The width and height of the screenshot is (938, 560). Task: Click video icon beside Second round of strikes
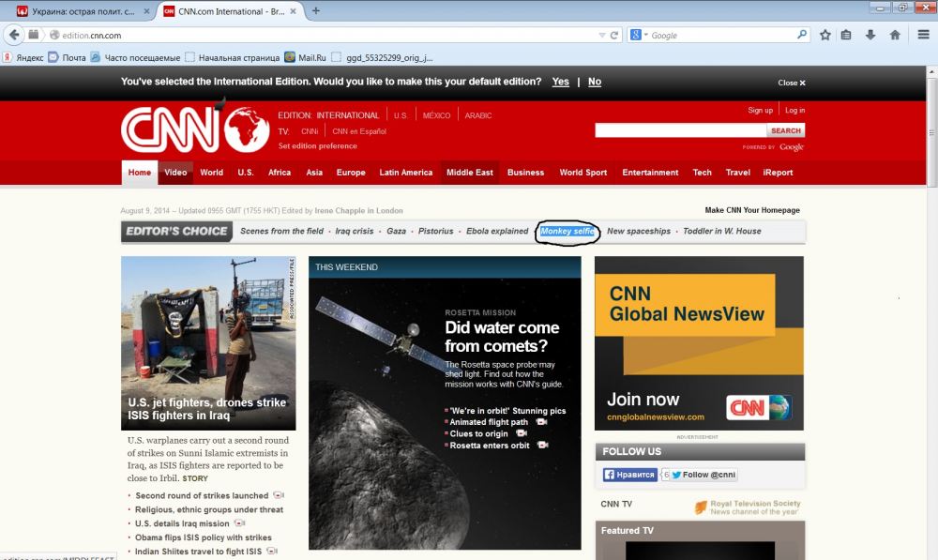(x=279, y=495)
